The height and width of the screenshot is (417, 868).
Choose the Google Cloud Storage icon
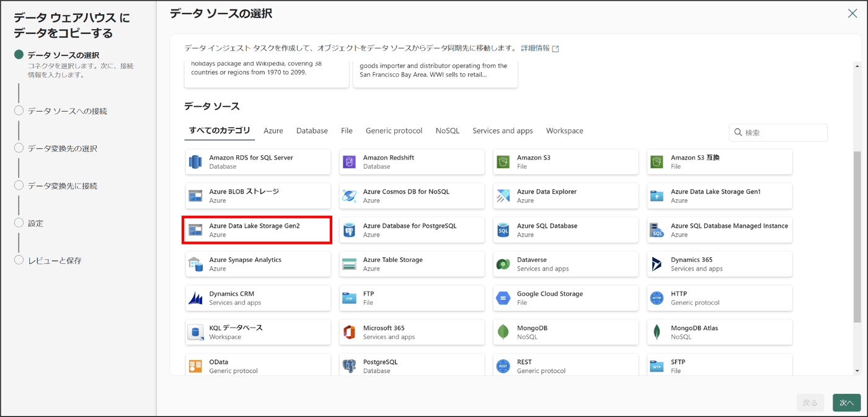click(x=503, y=298)
